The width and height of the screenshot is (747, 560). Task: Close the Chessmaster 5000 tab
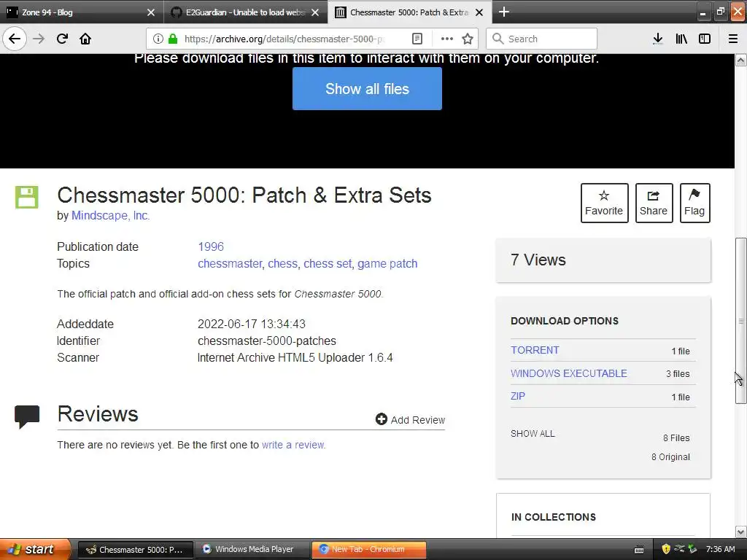coord(479,12)
